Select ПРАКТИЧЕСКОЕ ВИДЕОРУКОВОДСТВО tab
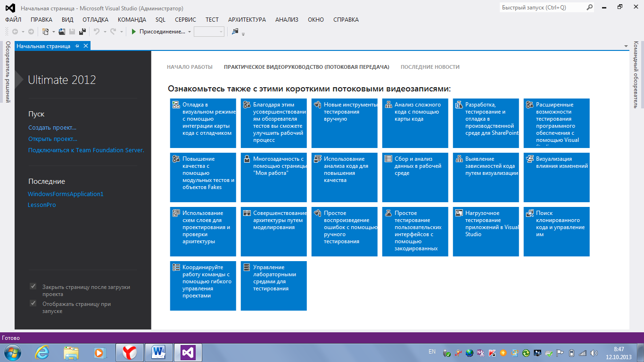The image size is (644, 362). [306, 67]
